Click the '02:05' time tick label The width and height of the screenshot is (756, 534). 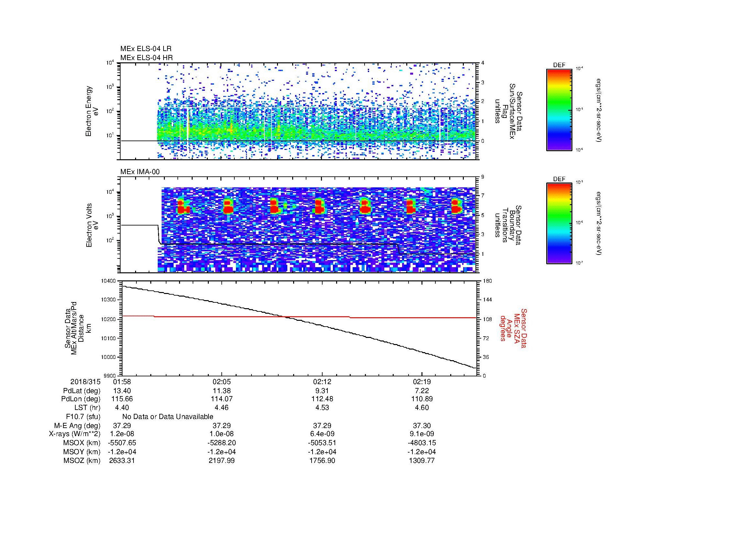(x=222, y=382)
